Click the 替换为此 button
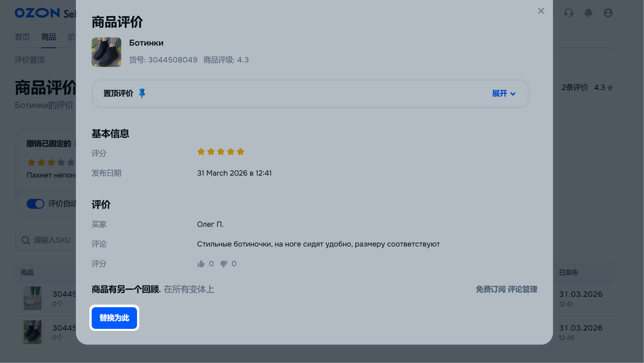The width and height of the screenshot is (644, 363). (114, 318)
